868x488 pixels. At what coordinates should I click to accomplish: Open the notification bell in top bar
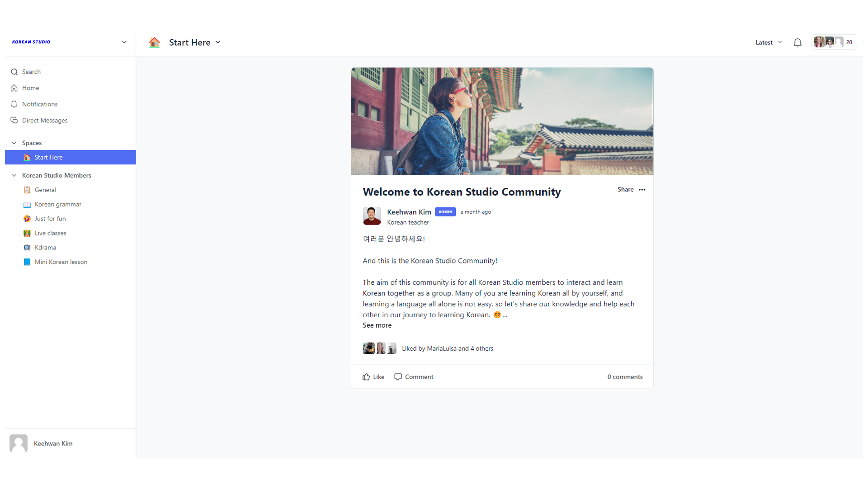797,42
